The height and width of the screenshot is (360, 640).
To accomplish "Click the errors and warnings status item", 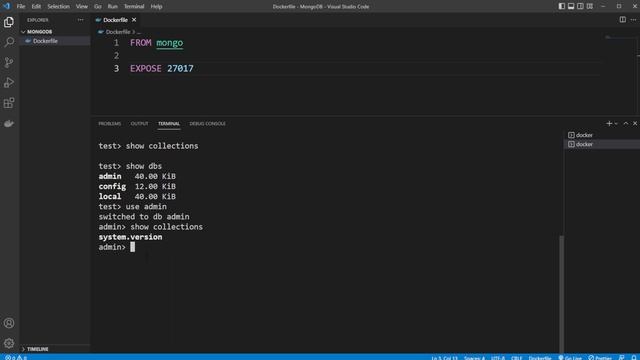I will [16, 358].
